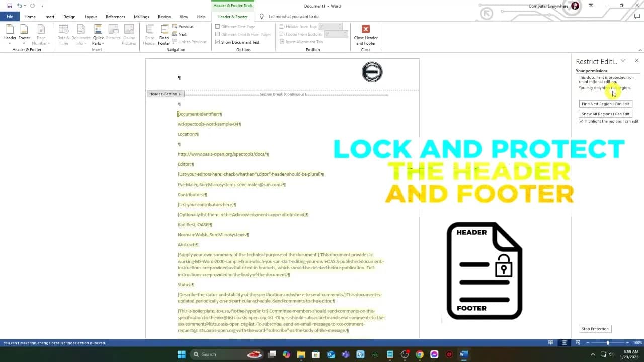Uncheck Show Document Text option
This screenshot has height=362, width=644.
tap(217, 42)
